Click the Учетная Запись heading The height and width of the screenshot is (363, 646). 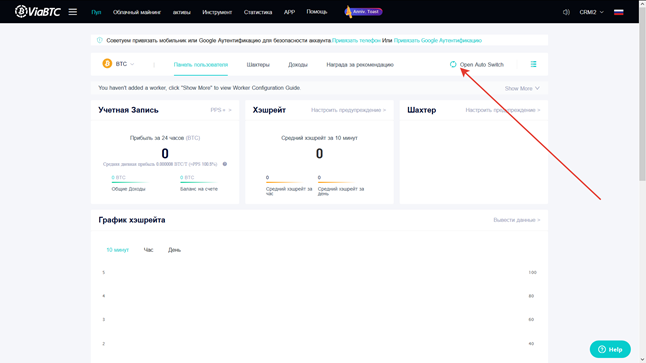pos(128,110)
